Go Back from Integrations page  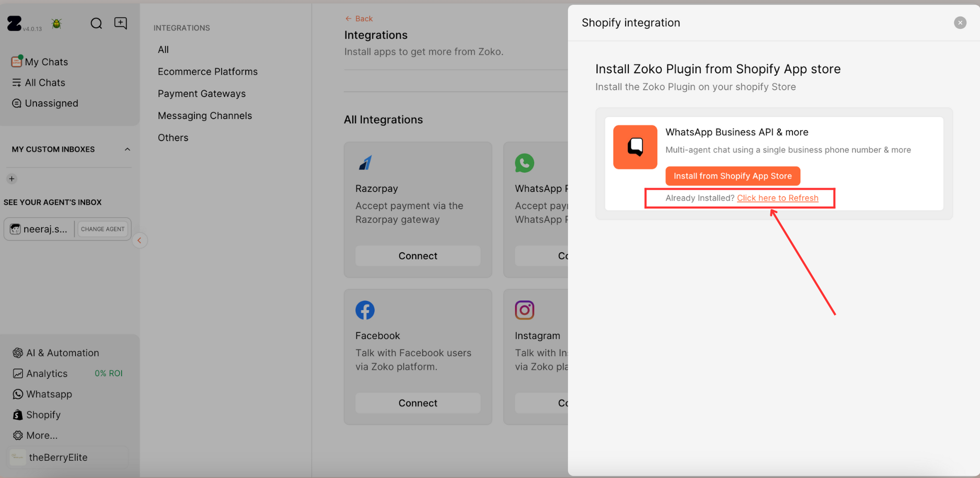pyautogui.click(x=359, y=18)
